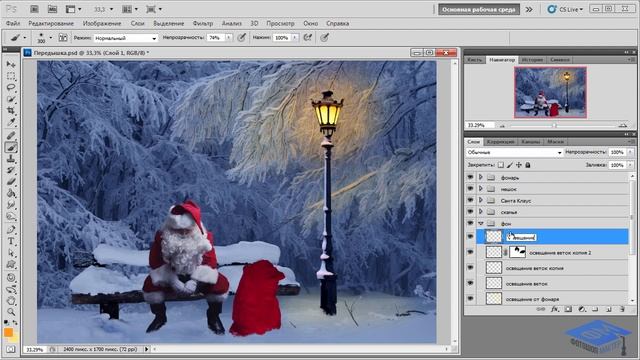The image size is (640, 360).
Task: Click the workspace switcher button
Action: [479, 9]
